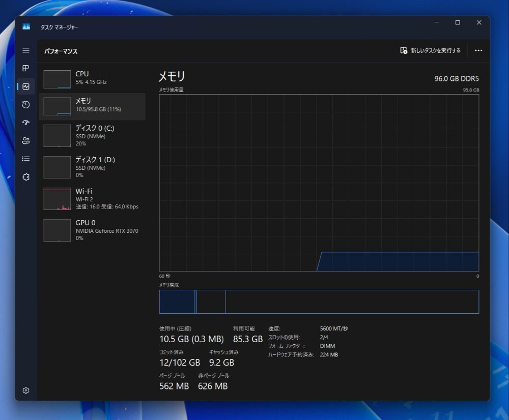The image size is (509, 420).
Task: Select the GPU 0 item
Action: click(92, 230)
